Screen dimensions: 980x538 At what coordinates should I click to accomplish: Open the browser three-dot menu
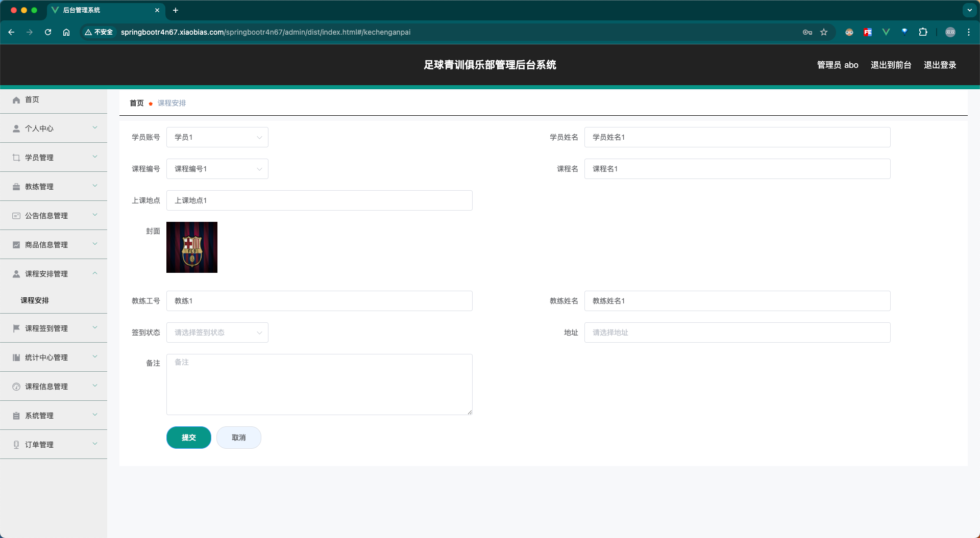click(x=969, y=32)
